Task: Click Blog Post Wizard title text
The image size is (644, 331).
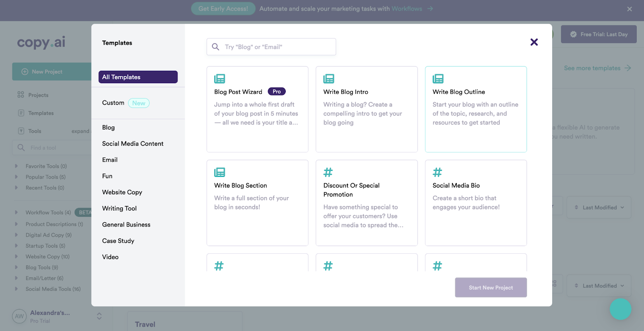Action: coord(238,92)
